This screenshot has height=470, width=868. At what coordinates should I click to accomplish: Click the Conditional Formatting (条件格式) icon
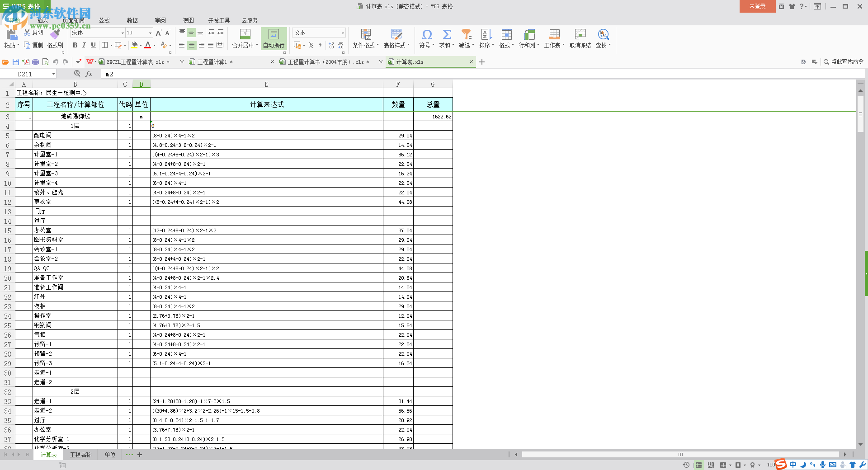pyautogui.click(x=366, y=34)
